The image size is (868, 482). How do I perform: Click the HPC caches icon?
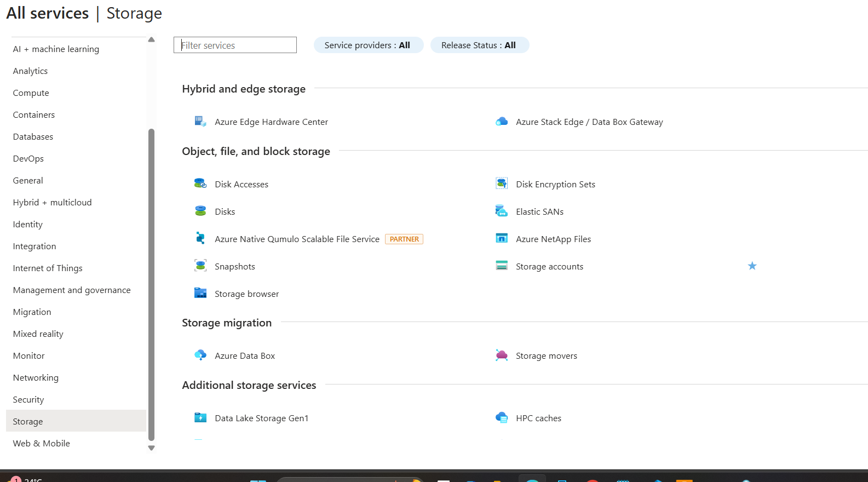point(502,418)
